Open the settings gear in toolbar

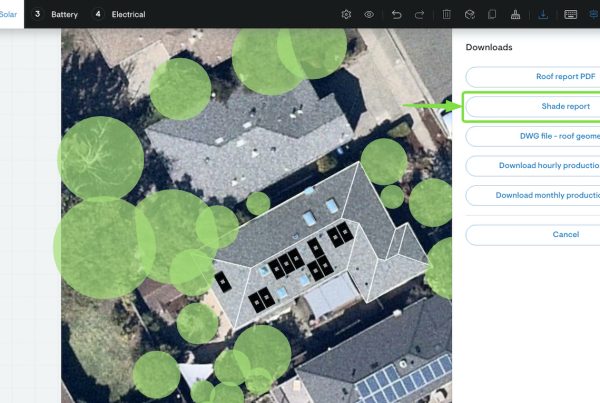pyautogui.click(x=346, y=15)
